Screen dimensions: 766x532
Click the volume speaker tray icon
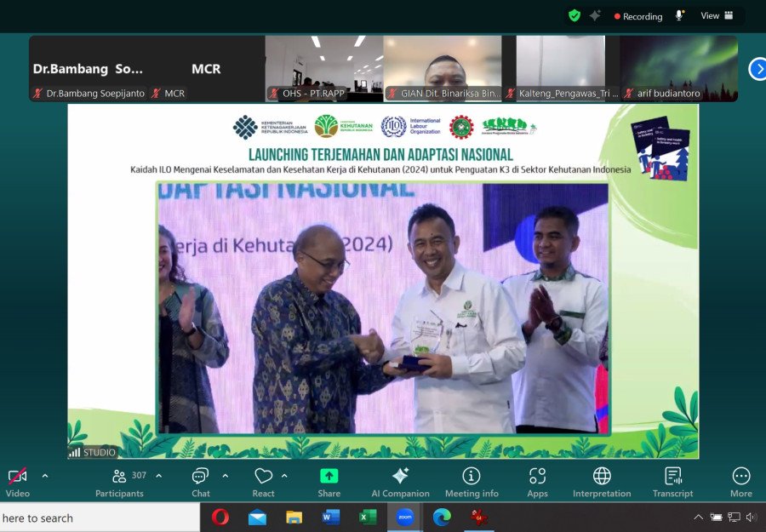tap(752, 517)
